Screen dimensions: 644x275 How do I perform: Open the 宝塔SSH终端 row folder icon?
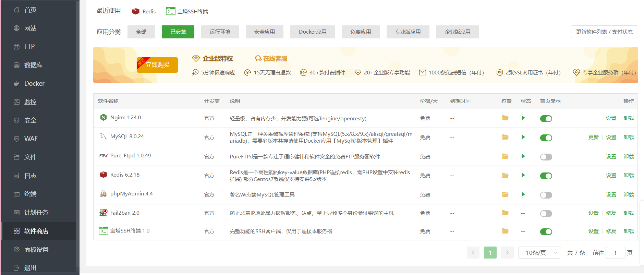(x=505, y=231)
